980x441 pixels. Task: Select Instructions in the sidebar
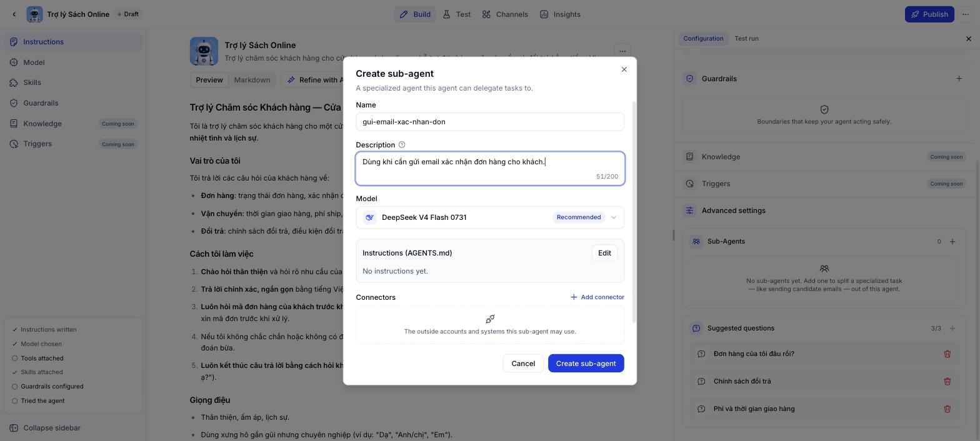point(73,42)
